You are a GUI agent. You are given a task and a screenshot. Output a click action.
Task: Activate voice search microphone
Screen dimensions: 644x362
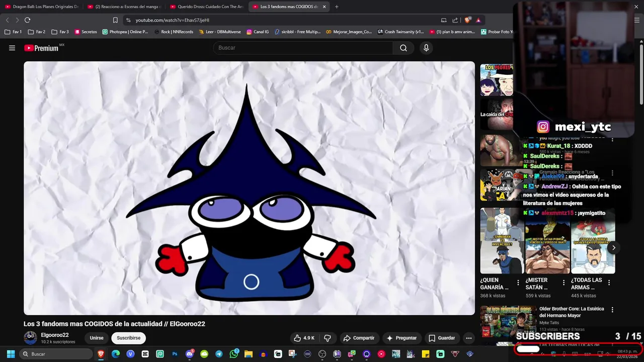click(x=426, y=48)
